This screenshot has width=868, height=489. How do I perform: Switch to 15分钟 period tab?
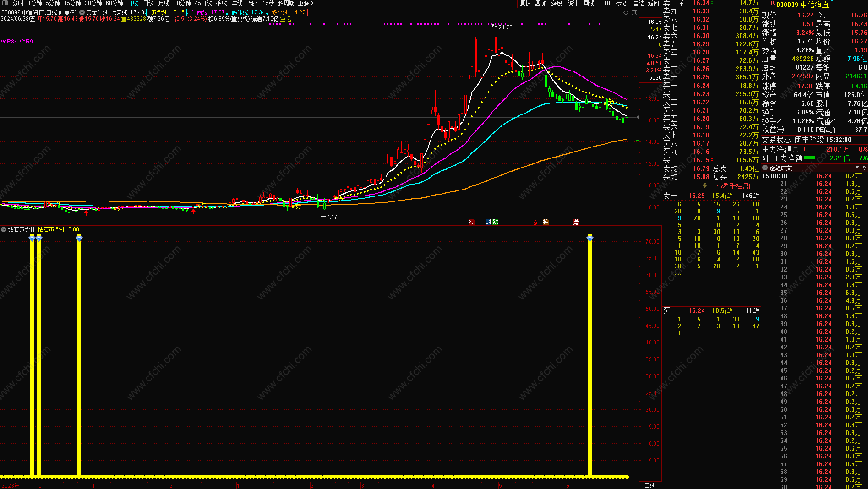[72, 3]
